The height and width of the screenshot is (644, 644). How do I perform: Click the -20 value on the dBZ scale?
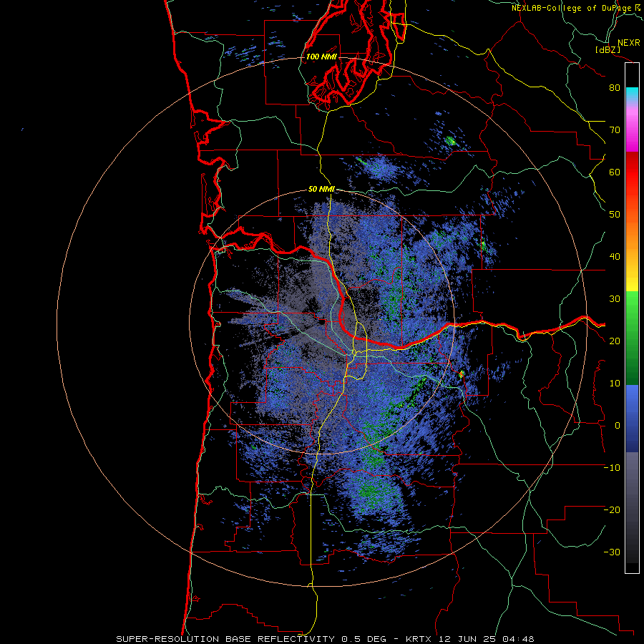coord(612,510)
